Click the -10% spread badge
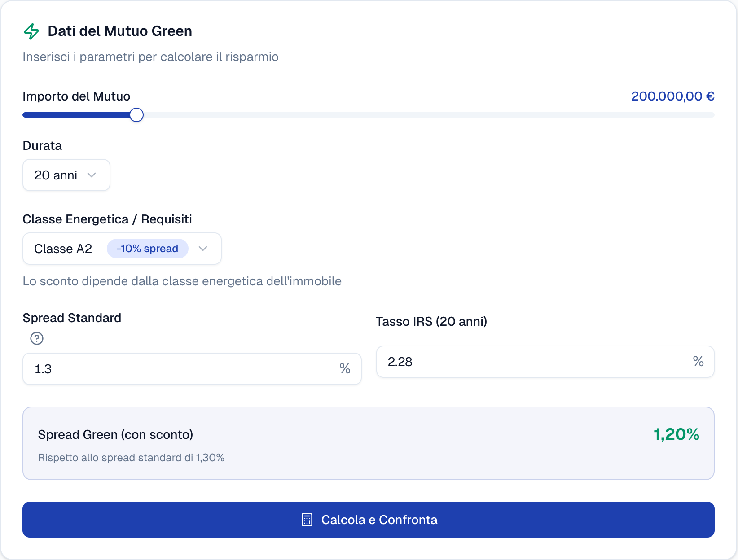 147,249
